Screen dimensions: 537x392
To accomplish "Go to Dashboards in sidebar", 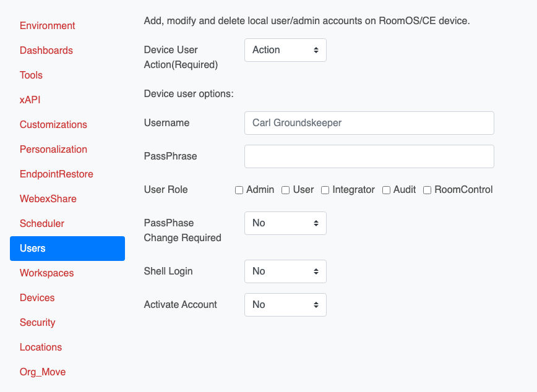I will click(x=46, y=51).
